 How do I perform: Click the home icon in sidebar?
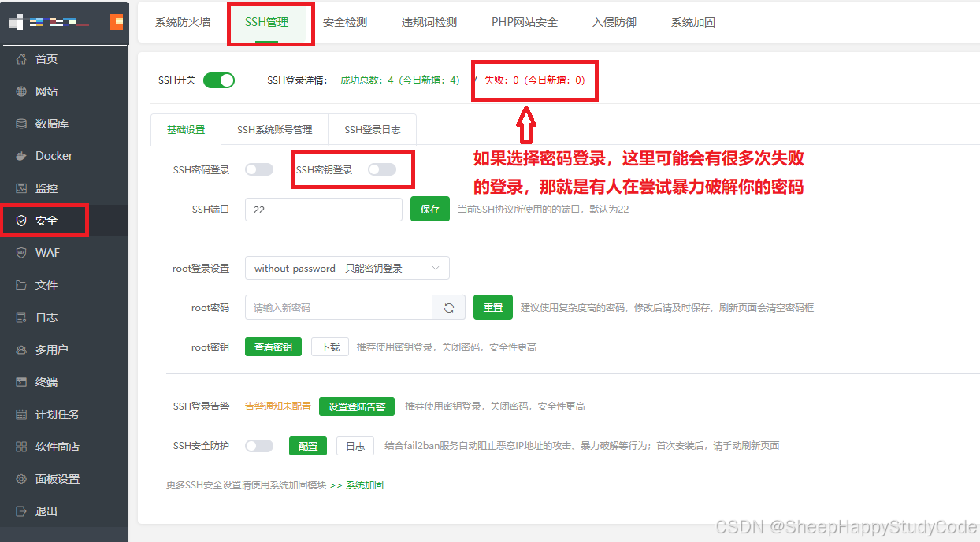21,59
